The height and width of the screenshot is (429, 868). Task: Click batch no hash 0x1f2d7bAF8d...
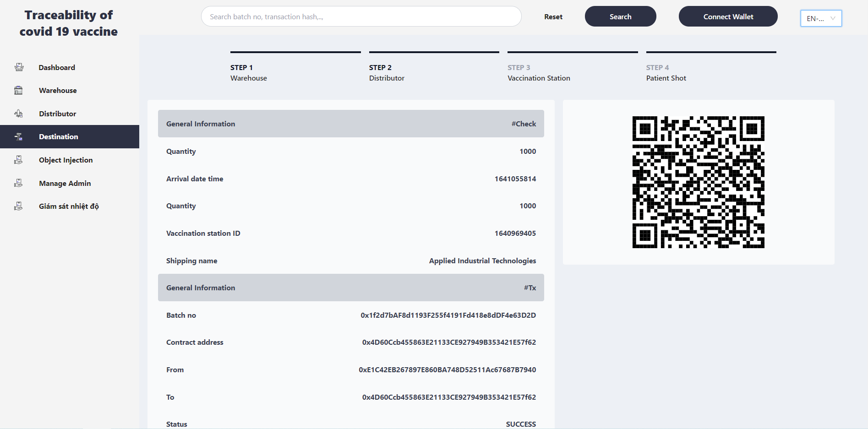tap(448, 315)
